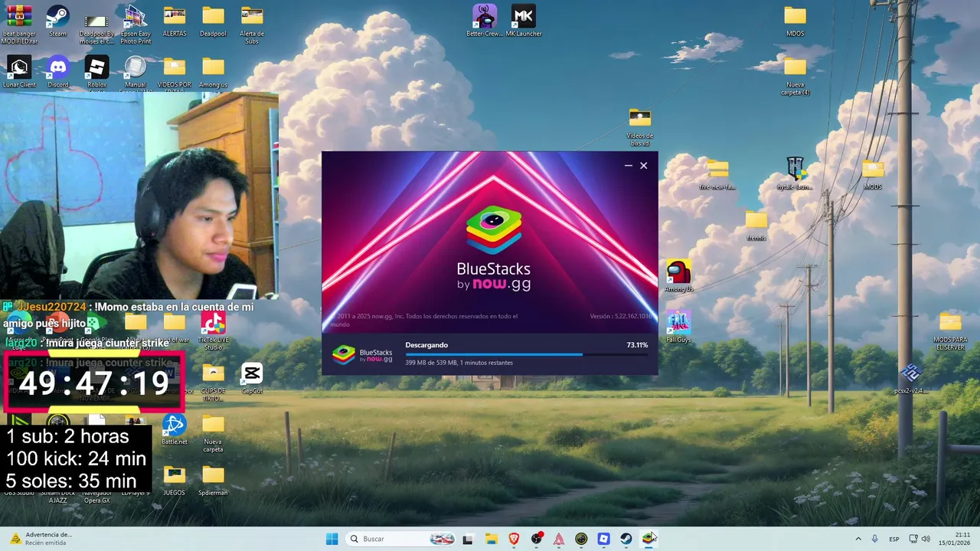Launch Roblox Studio shortcut
Image resolution: width=980 pixels, height=551 pixels.
96,73
